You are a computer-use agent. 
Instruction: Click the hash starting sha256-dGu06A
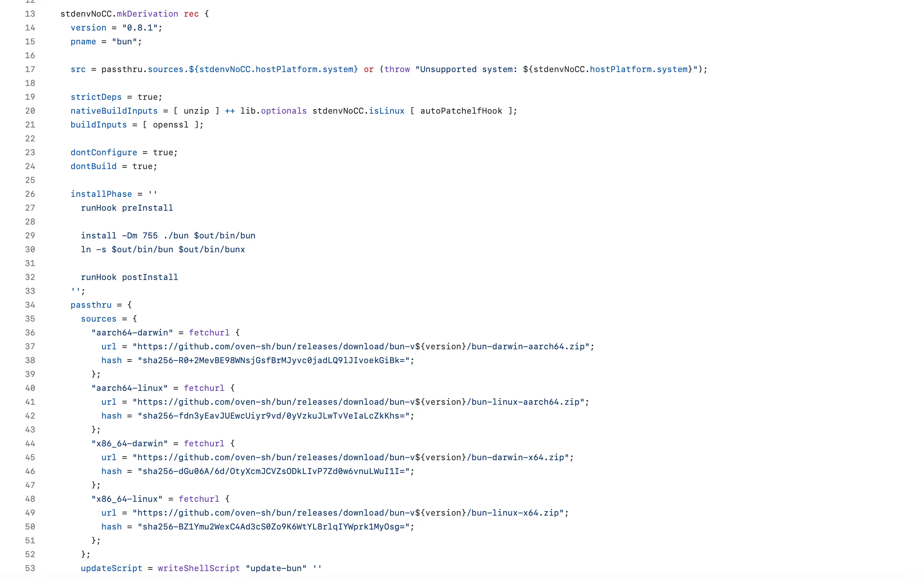[274, 471]
